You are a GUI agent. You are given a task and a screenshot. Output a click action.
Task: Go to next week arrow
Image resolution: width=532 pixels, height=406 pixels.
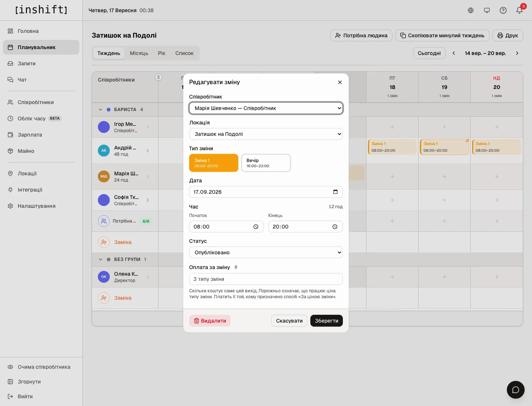(517, 53)
